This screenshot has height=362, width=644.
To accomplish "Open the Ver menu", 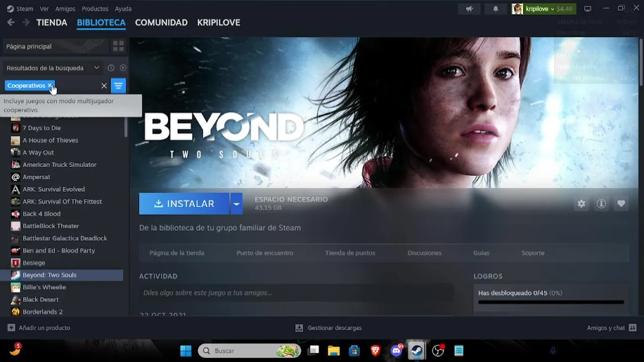I will pos(44,9).
